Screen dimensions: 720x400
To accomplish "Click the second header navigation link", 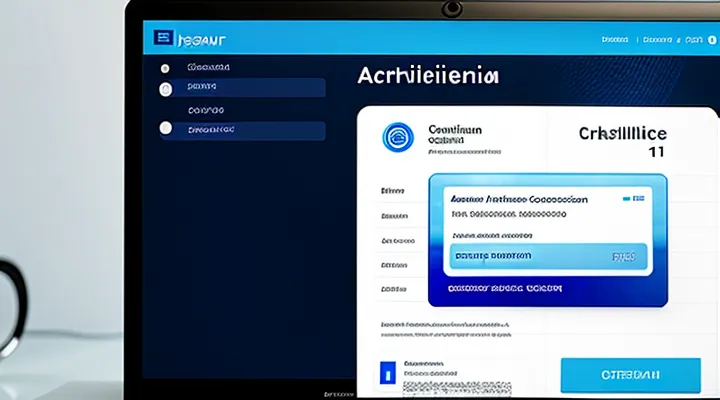I will [x=658, y=41].
